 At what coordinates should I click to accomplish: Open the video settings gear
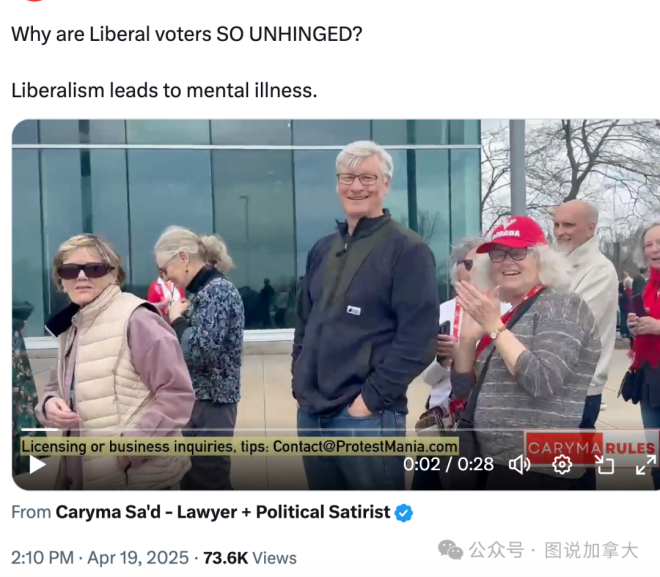562,465
